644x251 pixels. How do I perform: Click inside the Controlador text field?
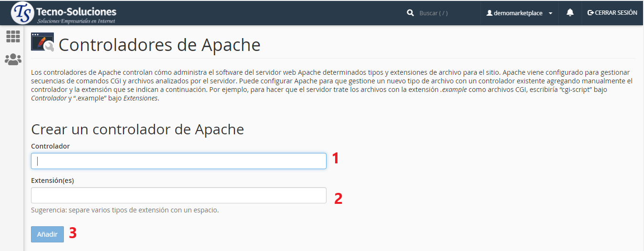click(179, 161)
